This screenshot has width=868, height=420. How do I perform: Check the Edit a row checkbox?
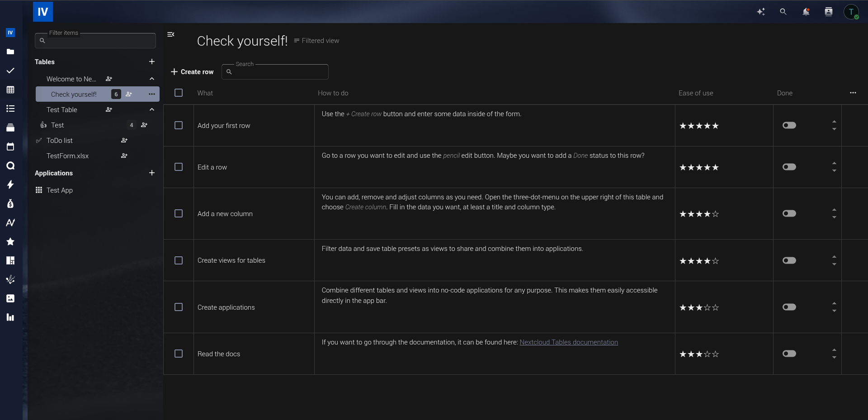pos(179,167)
